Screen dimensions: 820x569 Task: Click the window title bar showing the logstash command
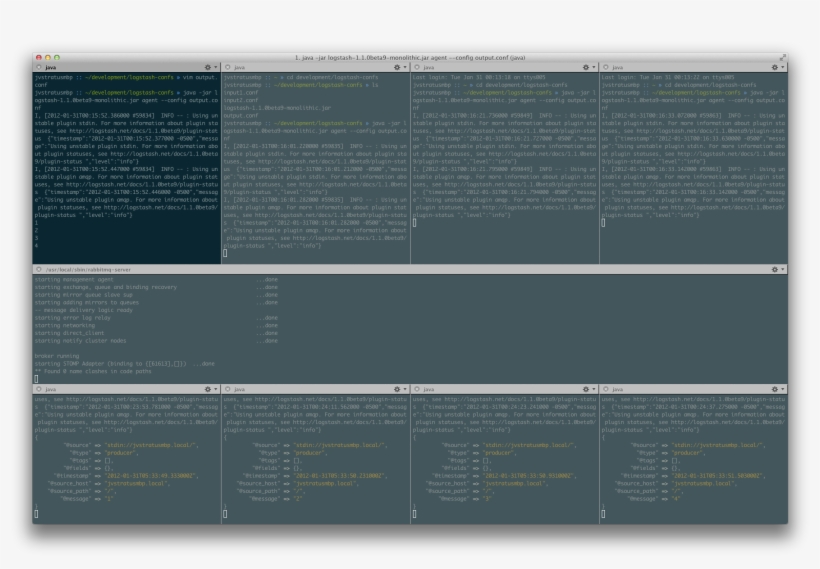click(410, 57)
